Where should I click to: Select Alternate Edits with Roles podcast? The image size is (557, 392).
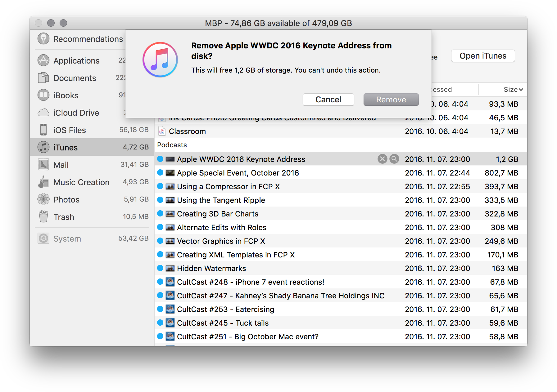tap(341, 227)
